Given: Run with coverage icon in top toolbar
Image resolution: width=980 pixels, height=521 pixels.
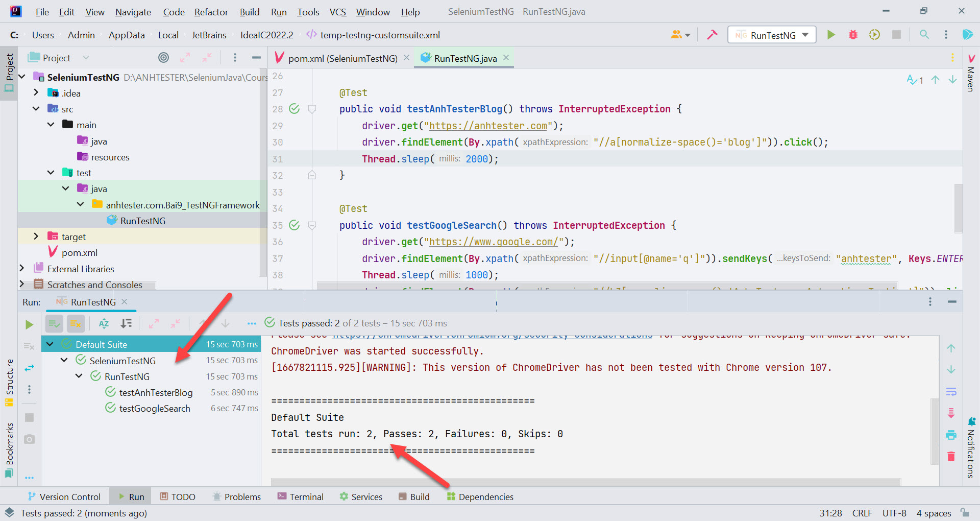Looking at the screenshot, I should pyautogui.click(x=874, y=35).
